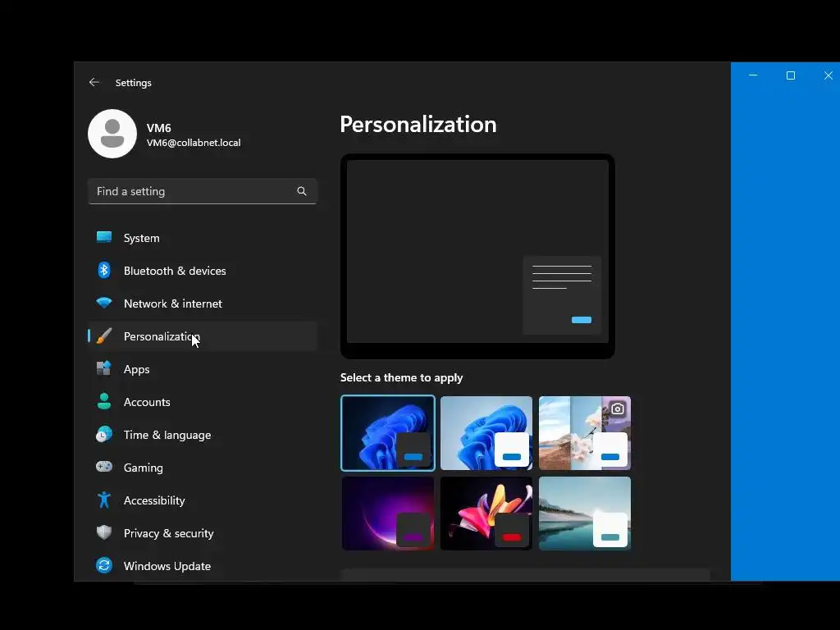840x630 pixels.
Task: Go to Bluetooth & devices
Action: [203, 271]
